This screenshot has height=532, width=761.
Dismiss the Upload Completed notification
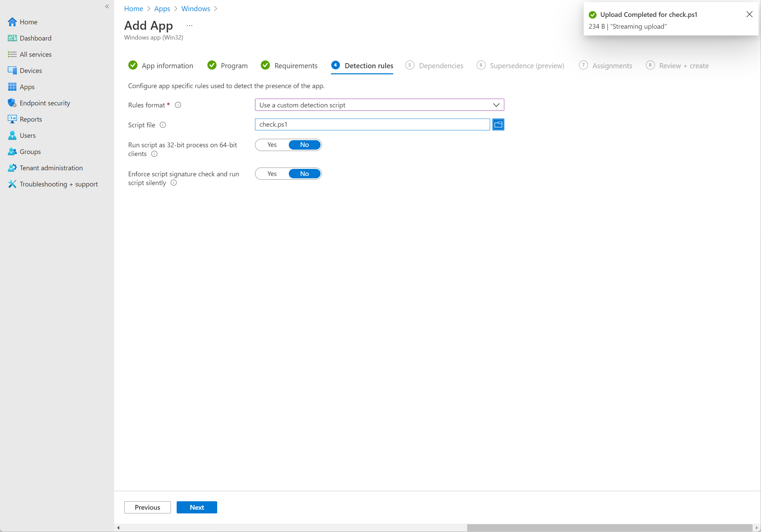(x=749, y=14)
